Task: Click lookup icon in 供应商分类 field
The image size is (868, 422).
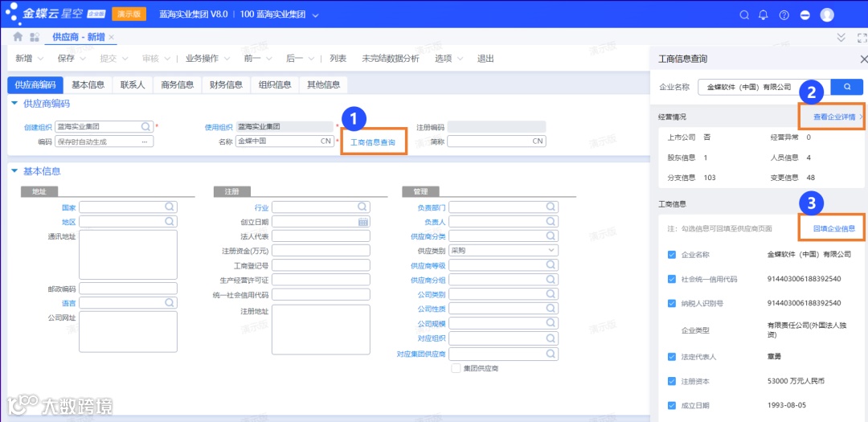Action: tap(551, 236)
